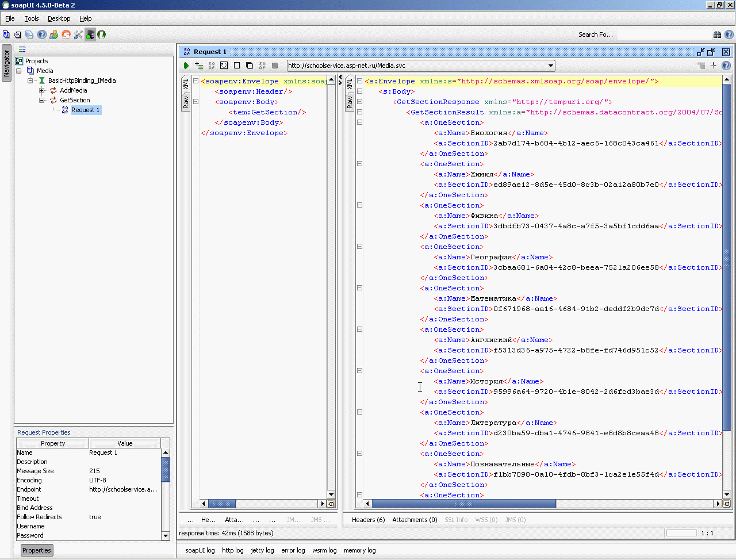Open the endpoint URL dropdown
The width and height of the screenshot is (736, 560).
[550, 66]
